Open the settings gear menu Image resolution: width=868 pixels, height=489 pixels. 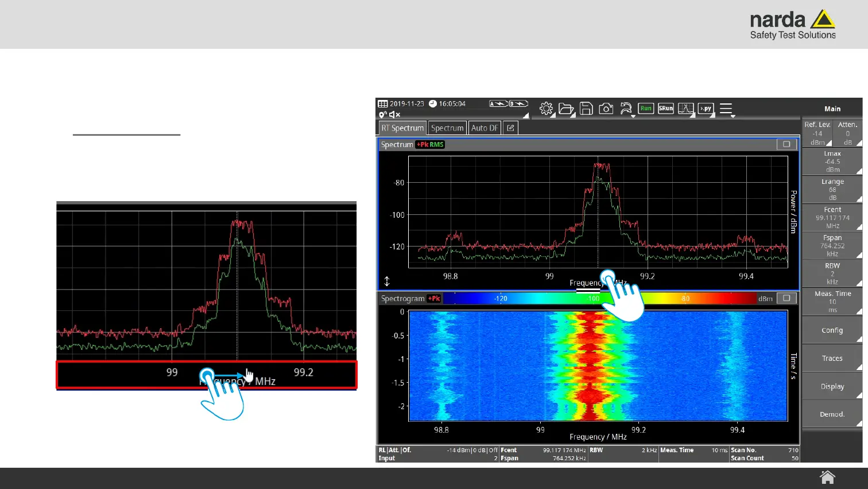[546, 109]
